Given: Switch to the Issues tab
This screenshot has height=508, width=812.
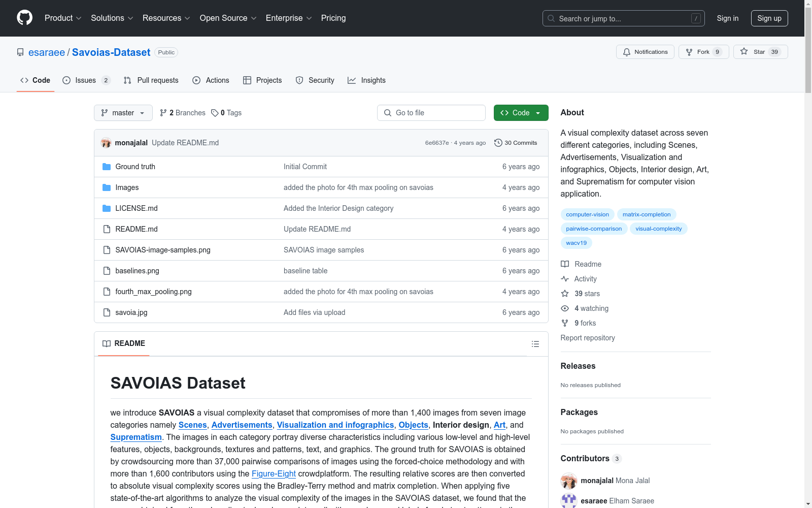Looking at the screenshot, I should tap(86, 80).
